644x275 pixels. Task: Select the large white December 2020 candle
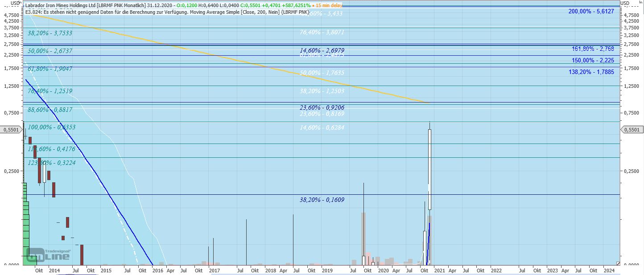point(429,169)
